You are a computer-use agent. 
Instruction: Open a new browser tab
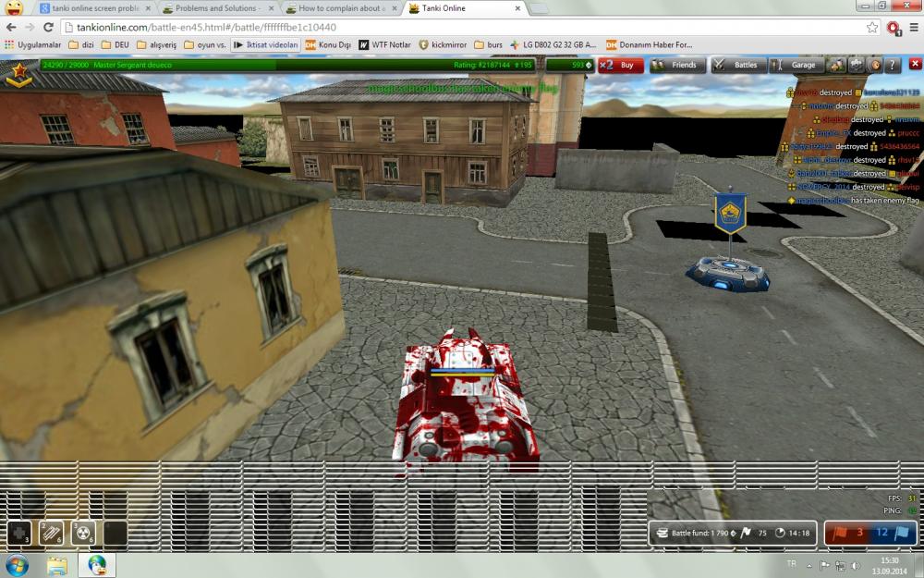coord(538,8)
